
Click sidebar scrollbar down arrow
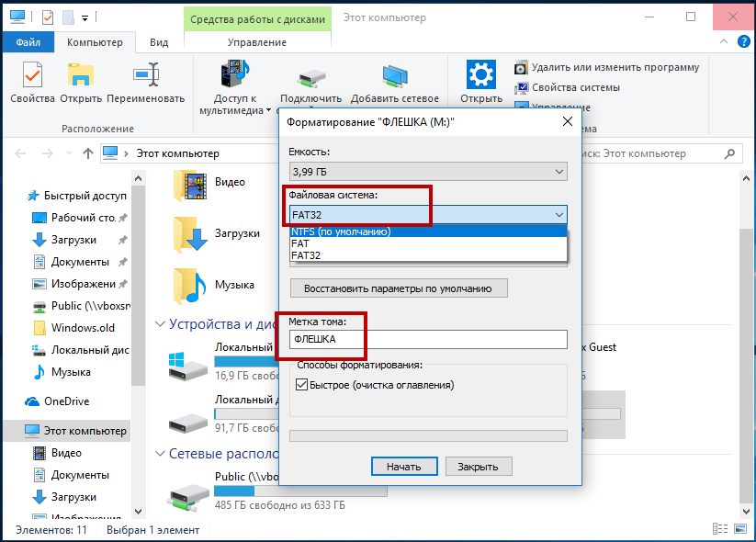click(x=139, y=512)
